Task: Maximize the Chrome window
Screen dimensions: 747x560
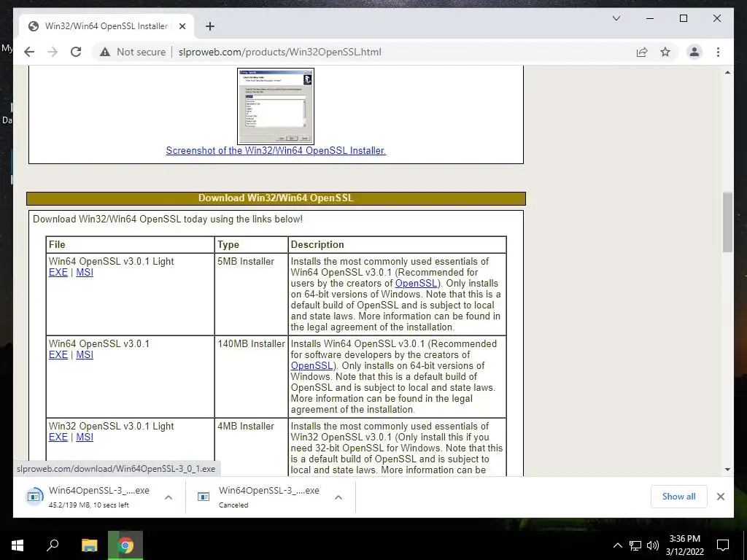Action: click(x=683, y=18)
